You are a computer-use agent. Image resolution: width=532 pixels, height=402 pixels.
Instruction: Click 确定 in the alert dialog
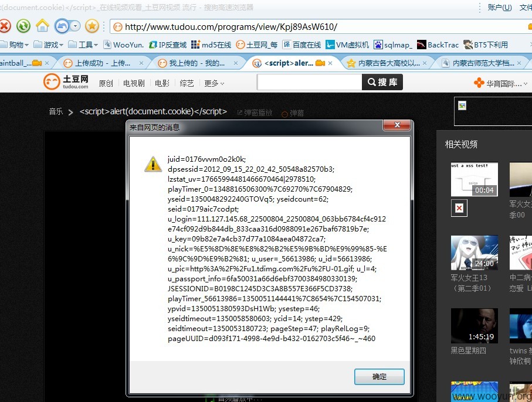(379, 377)
